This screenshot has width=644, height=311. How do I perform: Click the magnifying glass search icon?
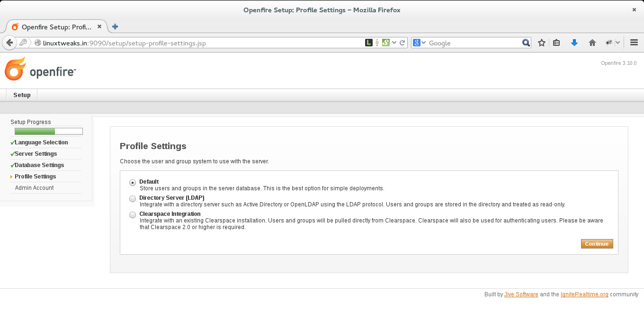coord(526,43)
